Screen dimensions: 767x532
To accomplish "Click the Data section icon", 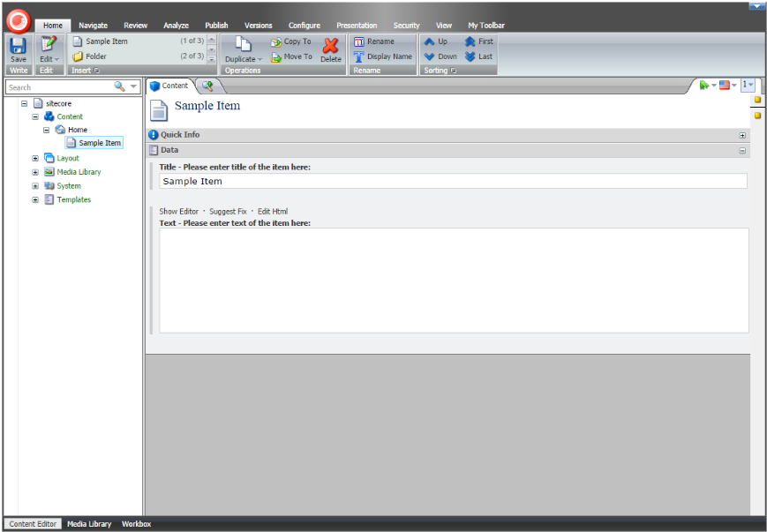I will [153, 150].
